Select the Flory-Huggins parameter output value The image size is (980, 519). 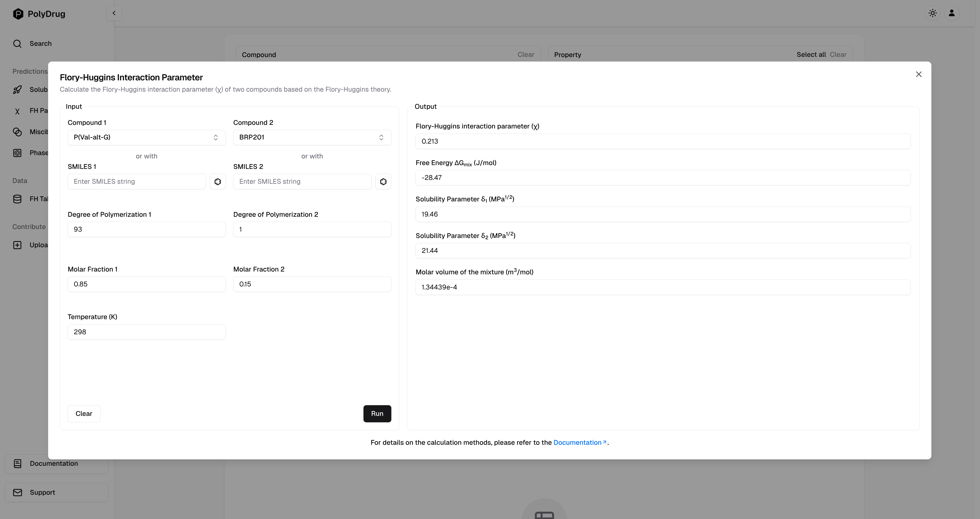pos(662,141)
